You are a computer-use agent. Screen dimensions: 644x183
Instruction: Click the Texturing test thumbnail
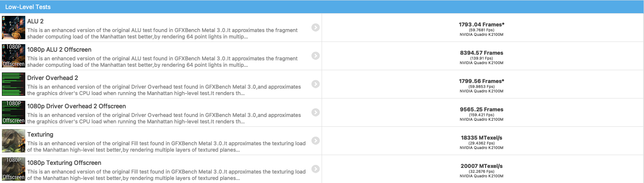pos(14,141)
